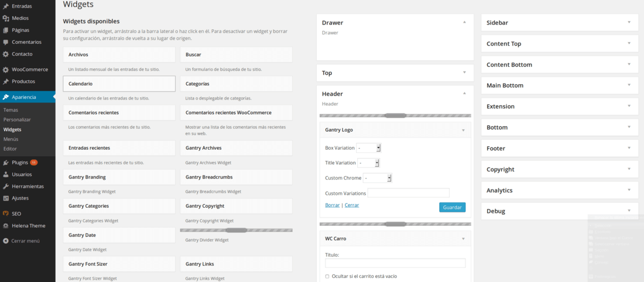Expand the Top widget area
This screenshot has height=282, width=644.
464,72
